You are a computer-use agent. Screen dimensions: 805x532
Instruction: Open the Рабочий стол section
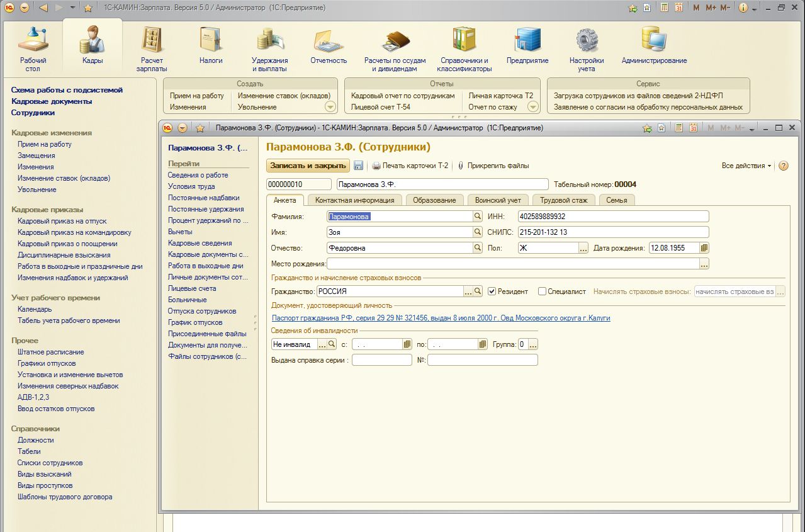[33, 50]
